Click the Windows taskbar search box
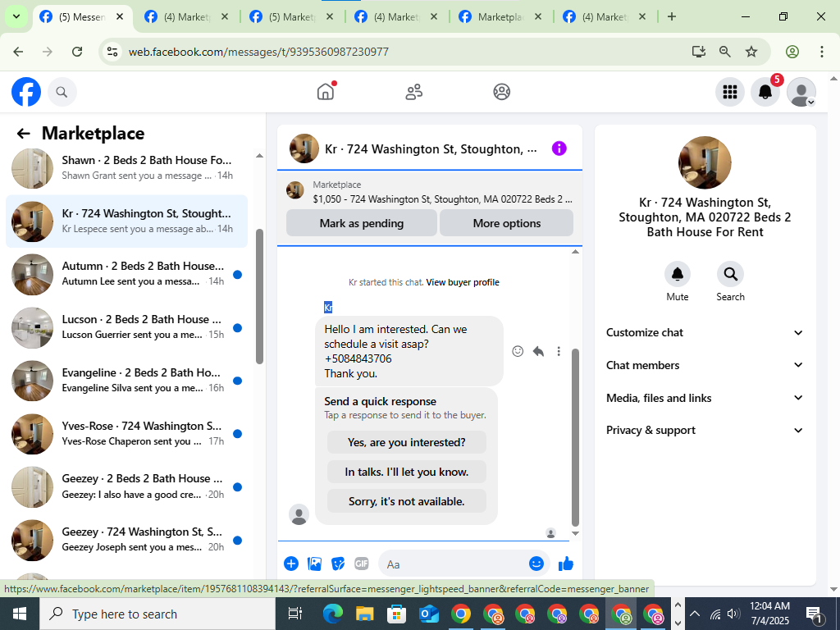Viewport: 840px width, 630px height. pyautogui.click(x=157, y=614)
